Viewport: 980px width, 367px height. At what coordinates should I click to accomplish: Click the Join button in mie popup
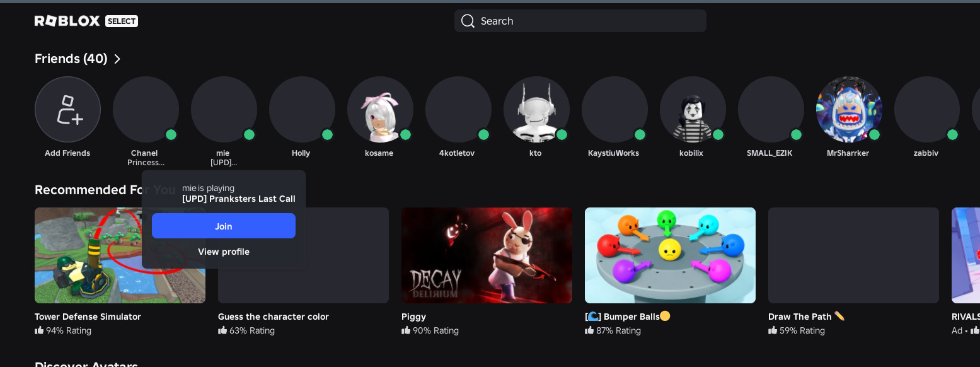click(x=224, y=226)
